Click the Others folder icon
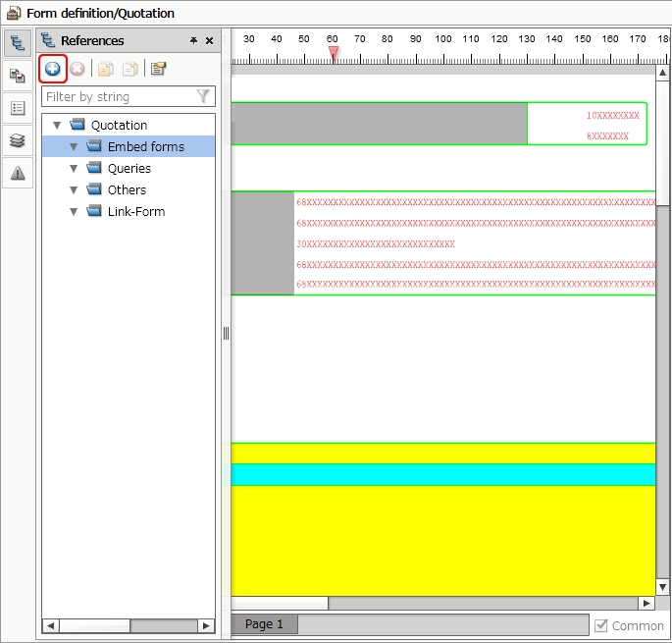The width and height of the screenshot is (672, 643). [94, 189]
